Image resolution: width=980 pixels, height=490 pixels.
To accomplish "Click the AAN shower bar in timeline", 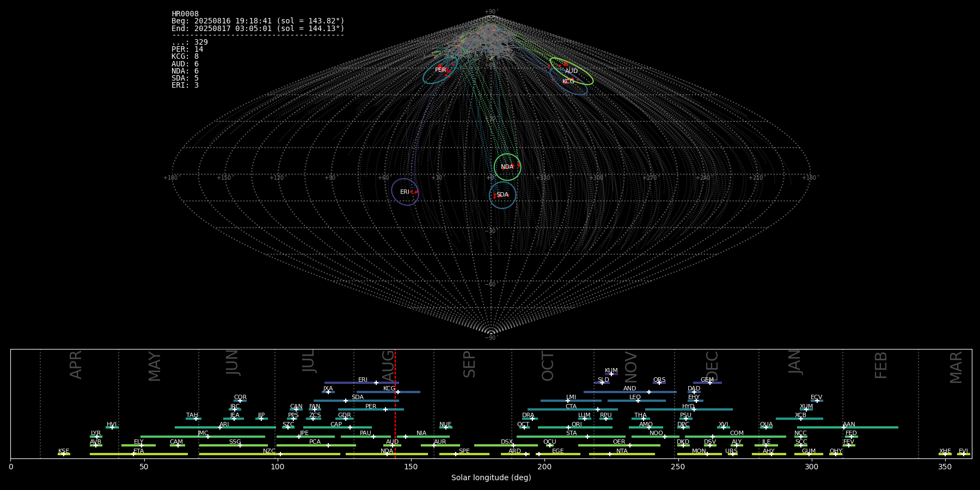I will point(848,427).
